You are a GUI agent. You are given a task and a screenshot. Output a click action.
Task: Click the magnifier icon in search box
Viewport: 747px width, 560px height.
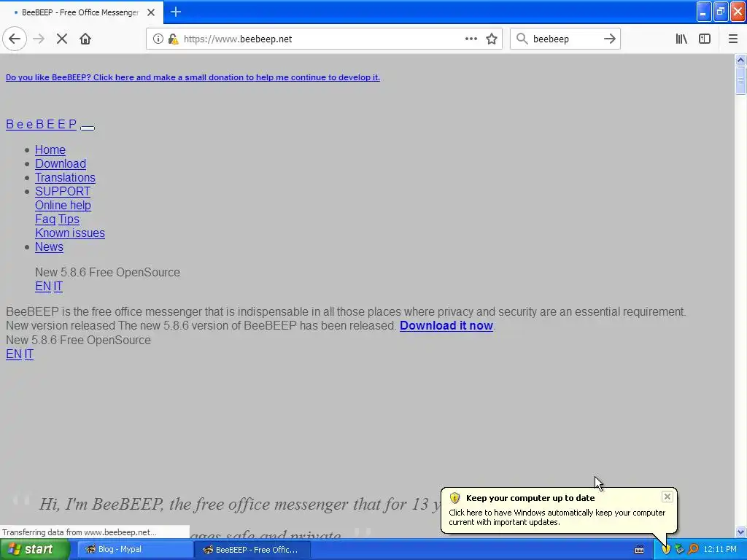point(522,39)
